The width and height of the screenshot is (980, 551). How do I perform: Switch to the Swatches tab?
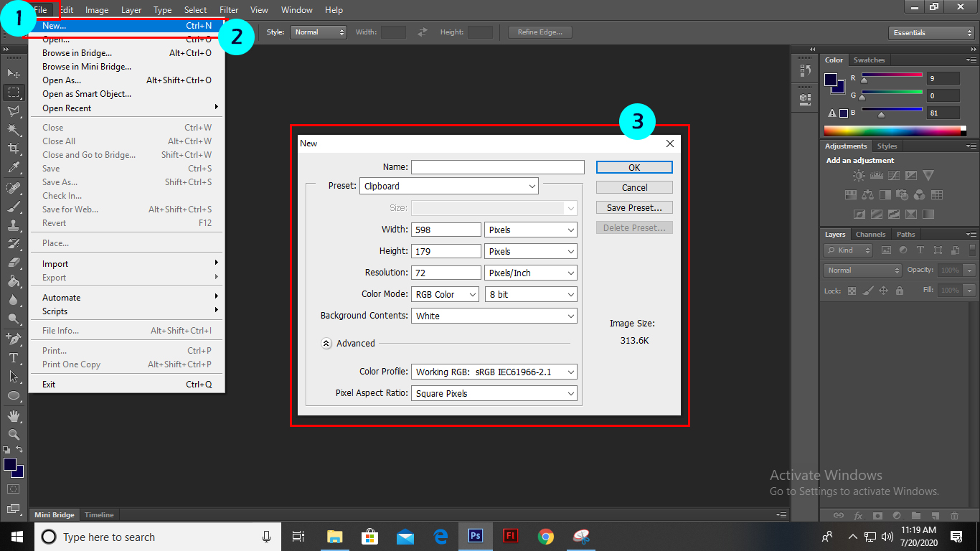(x=869, y=60)
